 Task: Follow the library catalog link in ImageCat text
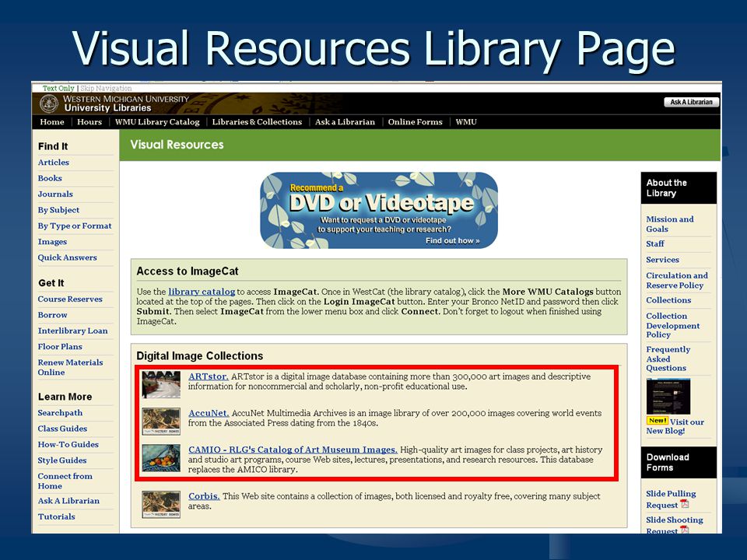[x=202, y=292]
